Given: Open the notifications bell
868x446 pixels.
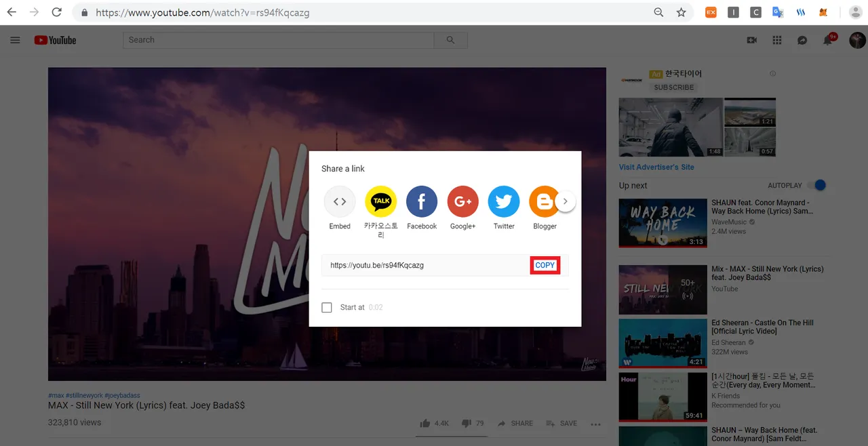Looking at the screenshot, I should pyautogui.click(x=828, y=40).
